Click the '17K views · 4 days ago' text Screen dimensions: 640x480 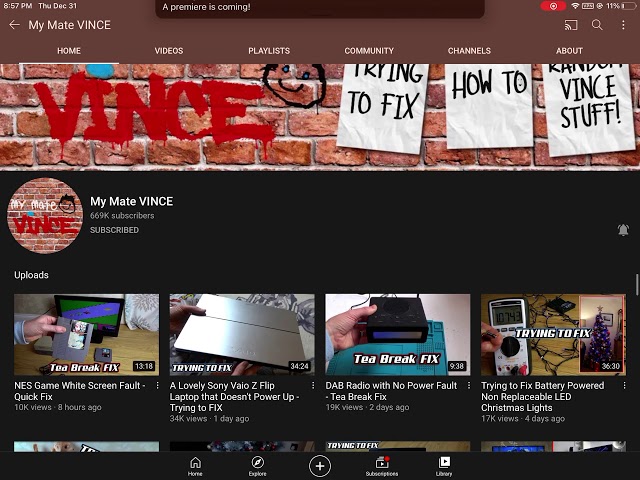pos(523,418)
